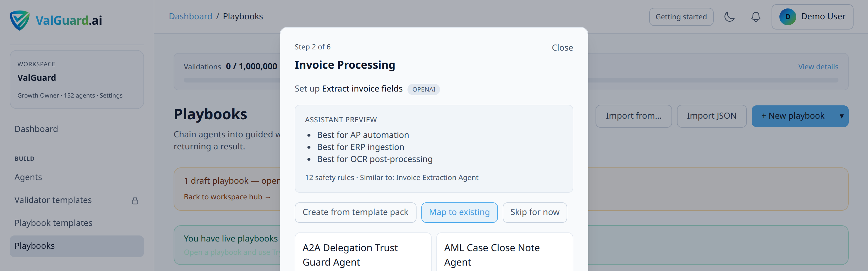This screenshot has height=271, width=868.
Task: Click the Demo User avatar
Action: pos(788,17)
